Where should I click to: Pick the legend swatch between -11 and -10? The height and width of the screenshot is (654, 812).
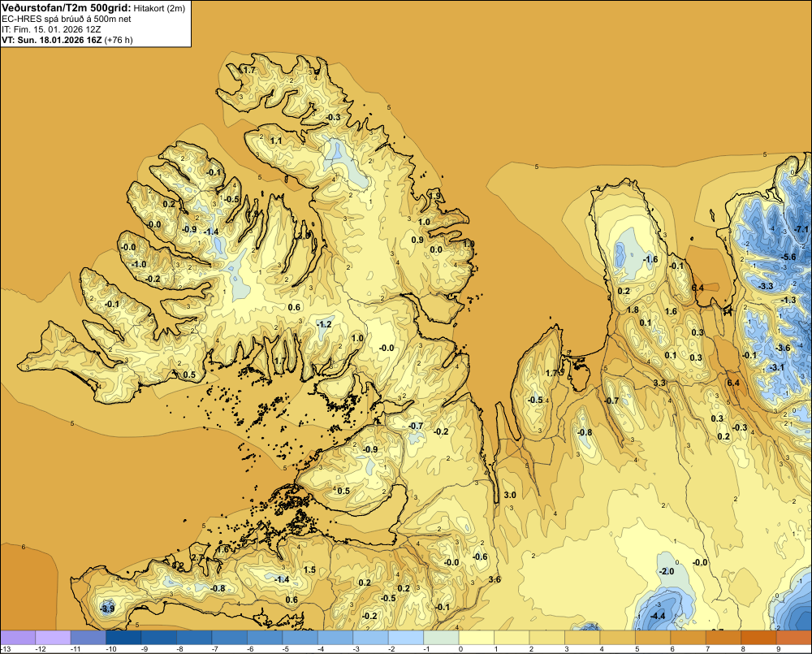pos(88,638)
